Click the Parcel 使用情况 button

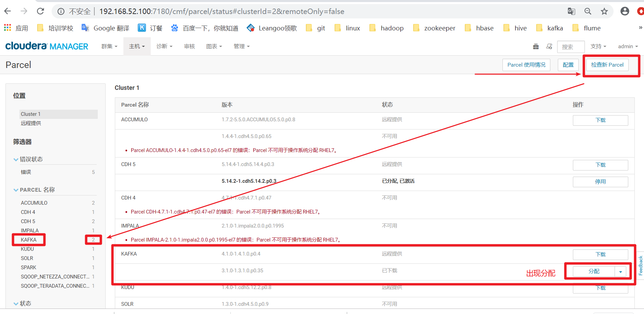526,65
